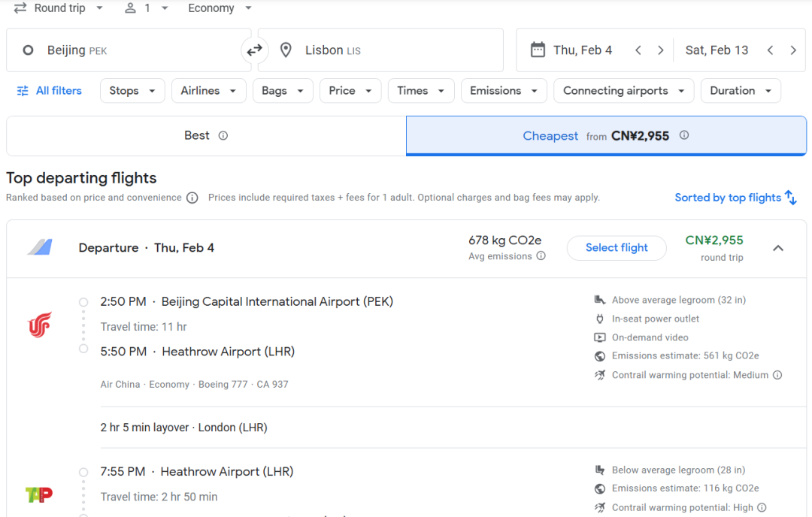Click the CN¥2,955 round trip price

pos(714,240)
